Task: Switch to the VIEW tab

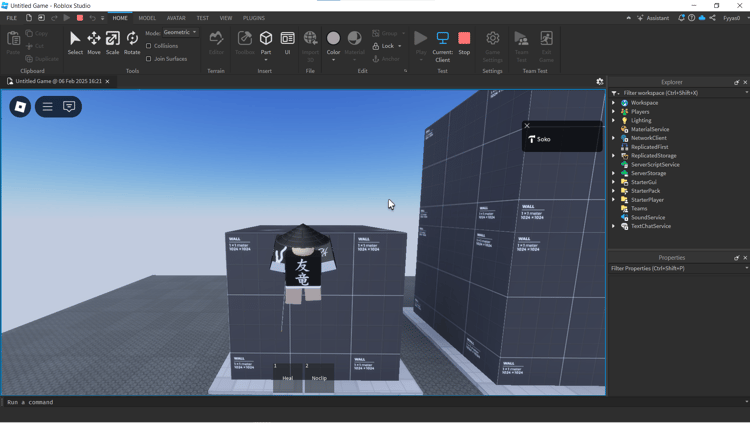Action: point(226,18)
